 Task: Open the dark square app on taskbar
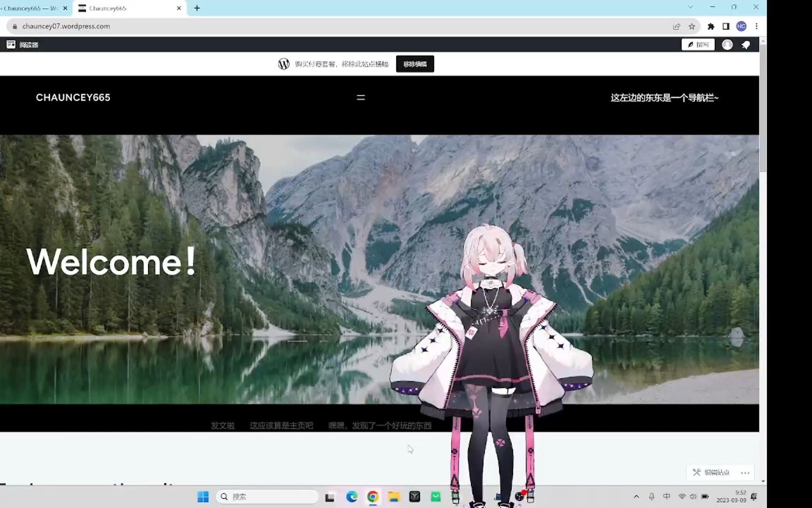[414, 497]
